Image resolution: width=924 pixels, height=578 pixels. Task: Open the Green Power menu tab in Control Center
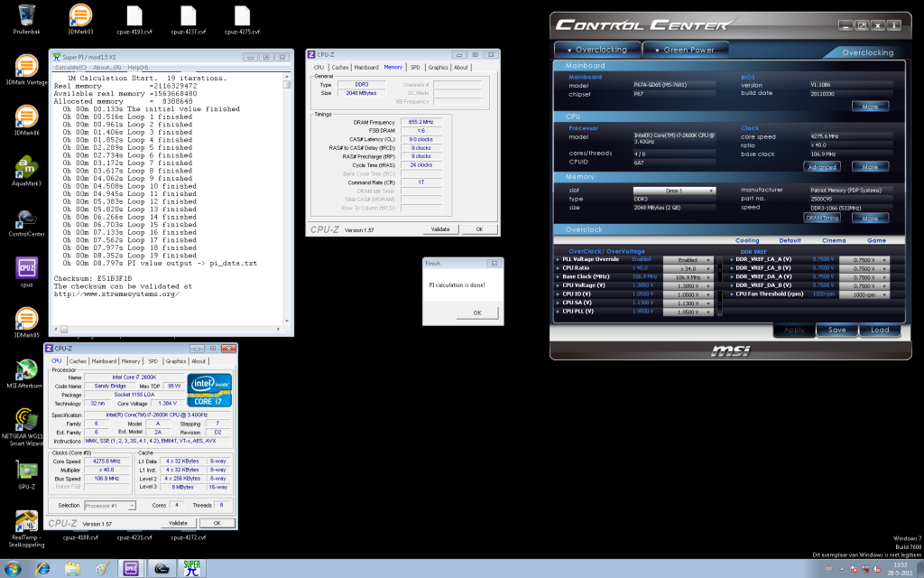pyautogui.click(x=685, y=50)
